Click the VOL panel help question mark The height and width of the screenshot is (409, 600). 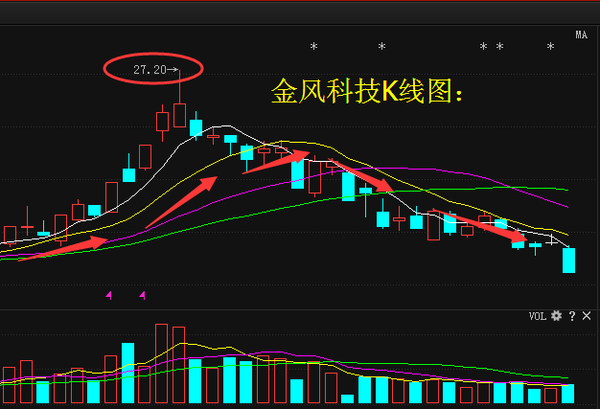click(x=572, y=316)
